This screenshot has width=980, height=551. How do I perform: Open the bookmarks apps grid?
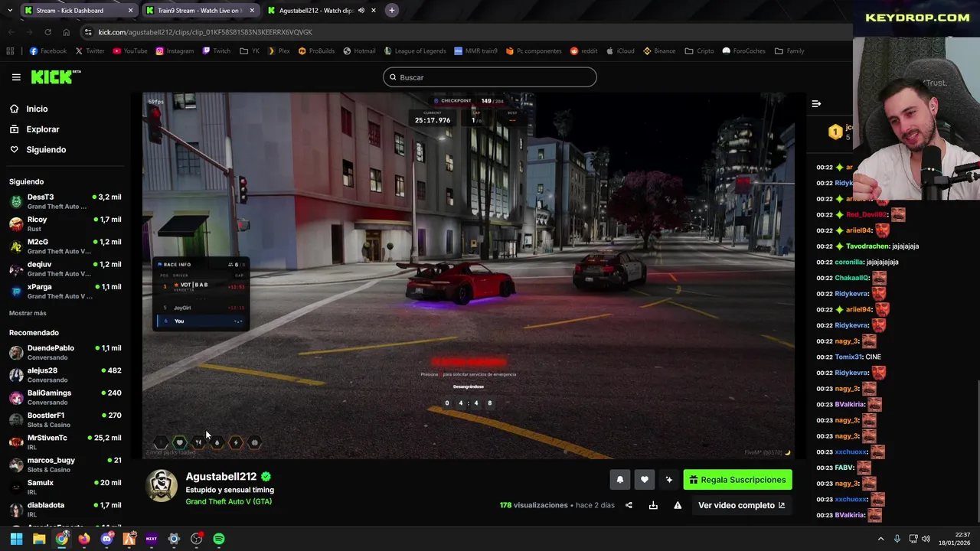[10, 51]
